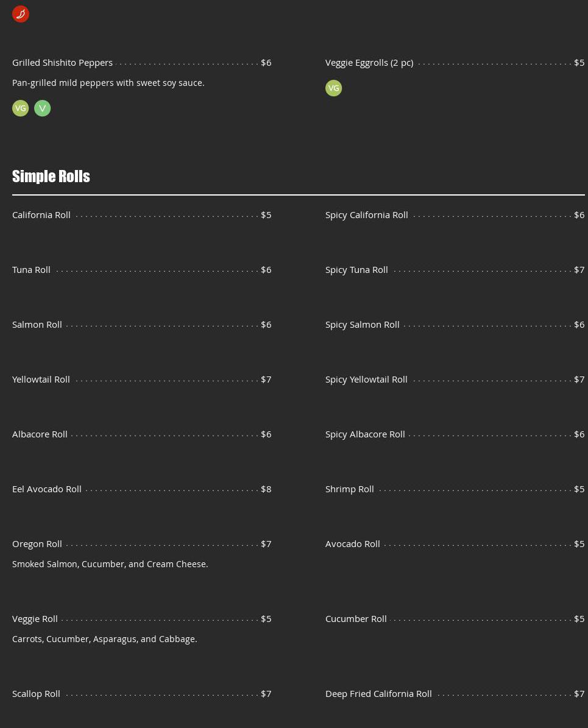The width and height of the screenshot is (588, 728).
Task: Choose the Spicy California Roll
Action: click(x=367, y=215)
